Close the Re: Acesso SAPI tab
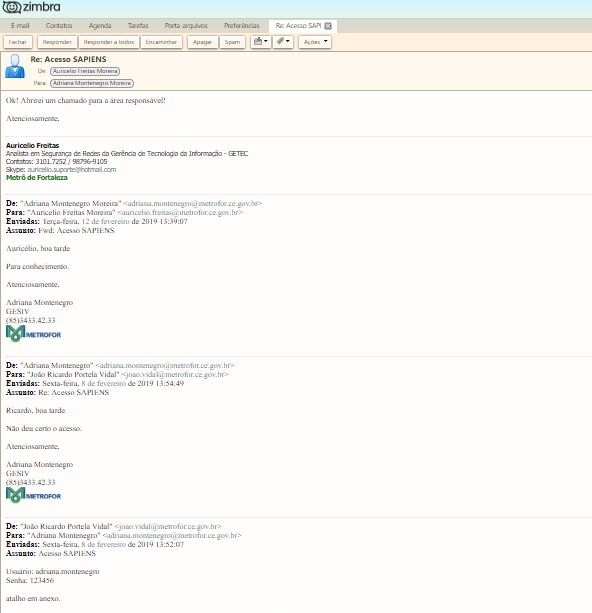 [x=328, y=26]
